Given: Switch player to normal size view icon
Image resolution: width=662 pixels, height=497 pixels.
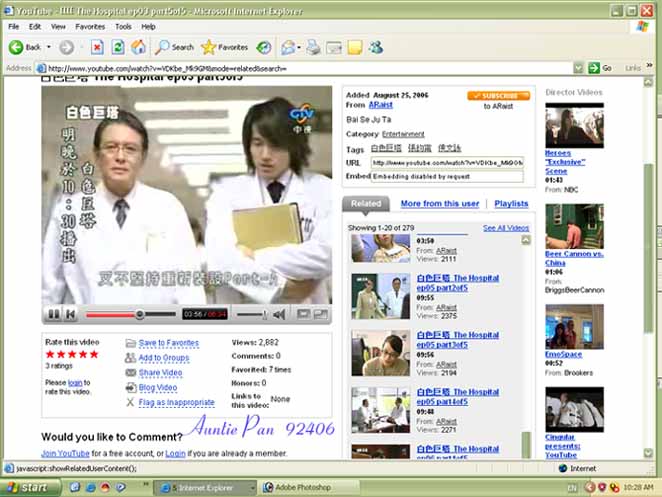Looking at the screenshot, I should point(303,314).
